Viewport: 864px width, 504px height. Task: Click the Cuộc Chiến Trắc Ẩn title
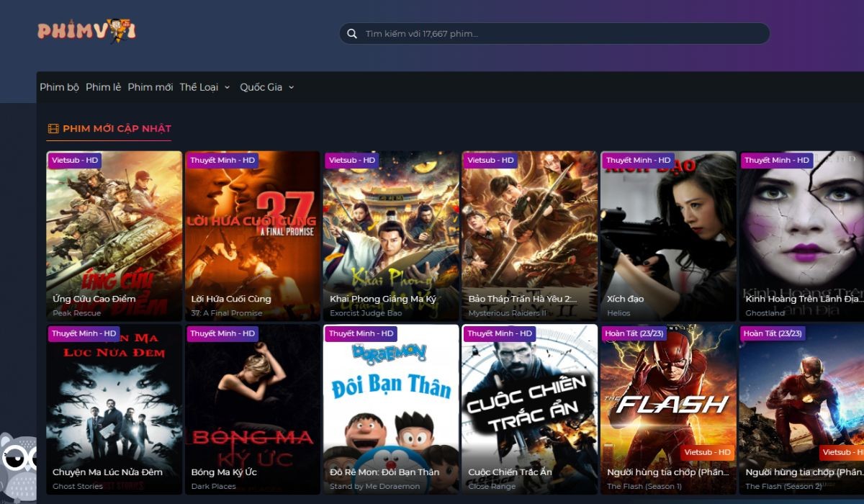[x=510, y=472]
